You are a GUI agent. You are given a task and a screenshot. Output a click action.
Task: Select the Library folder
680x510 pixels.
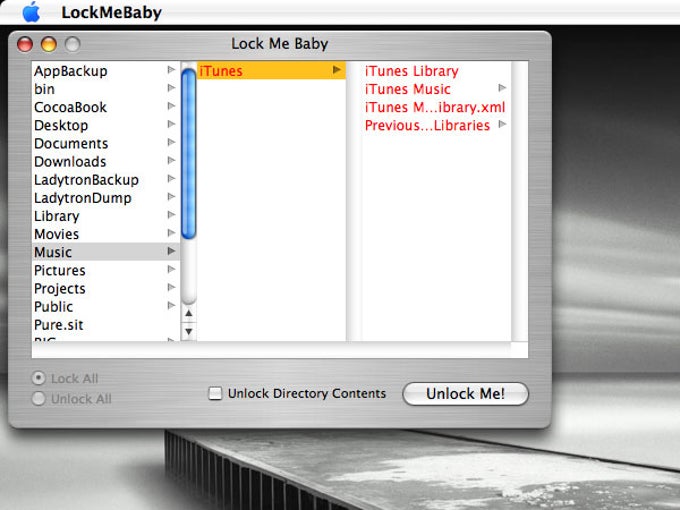pyautogui.click(x=106, y=216)
